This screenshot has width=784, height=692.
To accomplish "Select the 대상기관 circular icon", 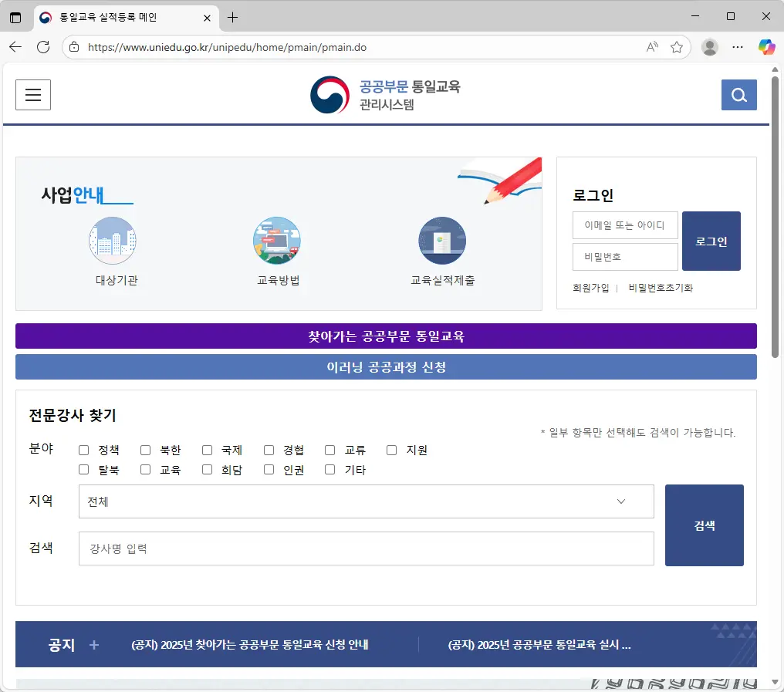I will pos(113,241).
